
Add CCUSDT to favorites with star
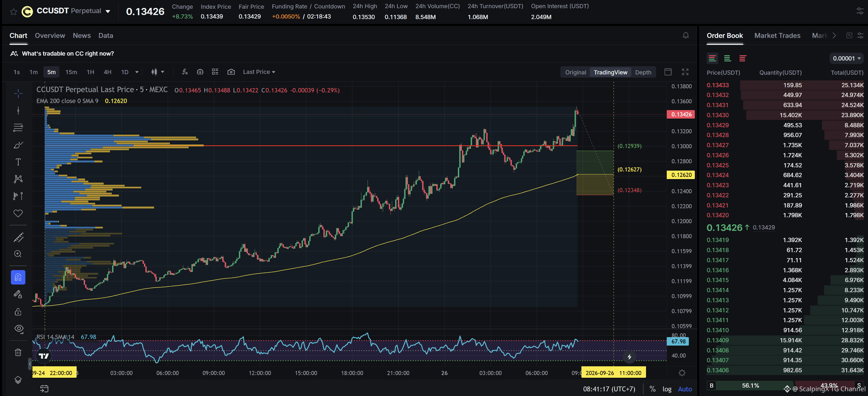13,12
